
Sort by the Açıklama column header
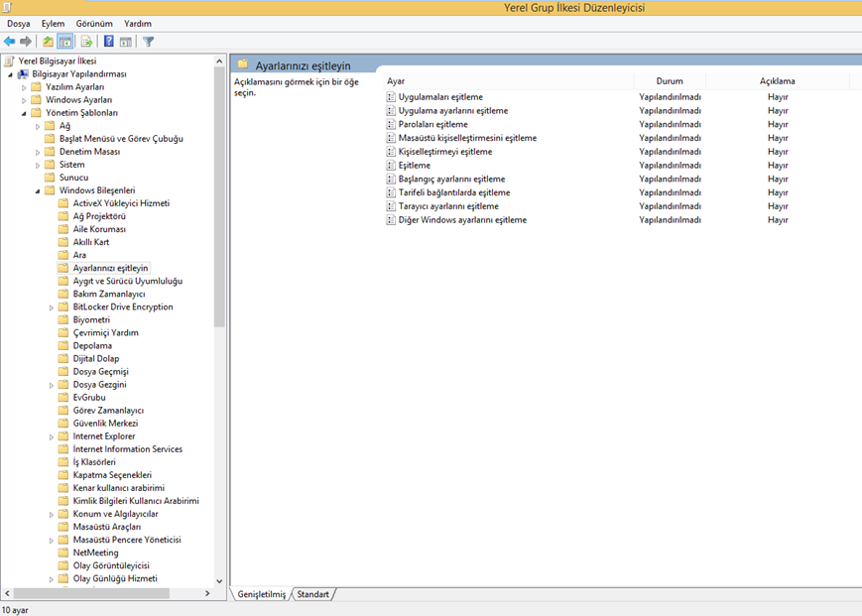[778, 80]
